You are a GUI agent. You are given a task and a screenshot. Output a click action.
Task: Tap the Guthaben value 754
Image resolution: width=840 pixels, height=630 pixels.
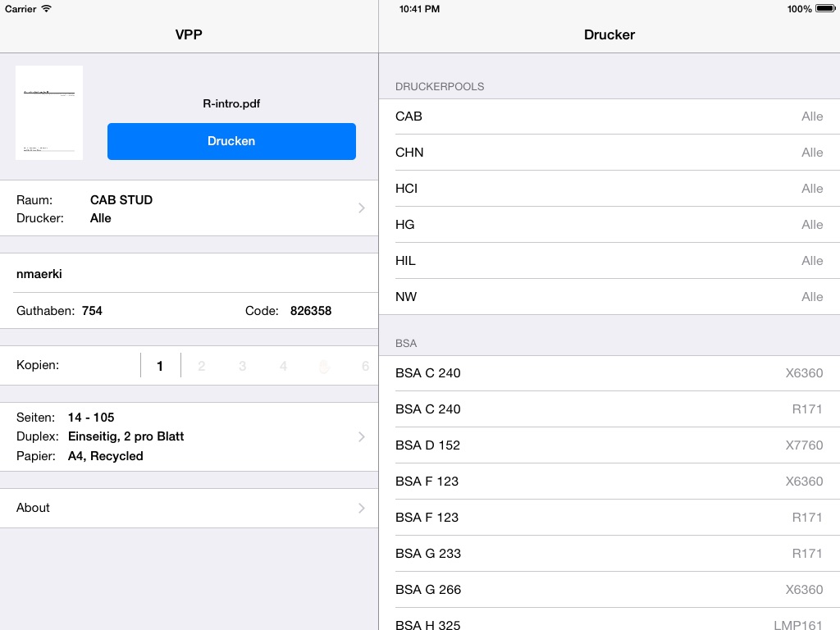coord(92,311)
